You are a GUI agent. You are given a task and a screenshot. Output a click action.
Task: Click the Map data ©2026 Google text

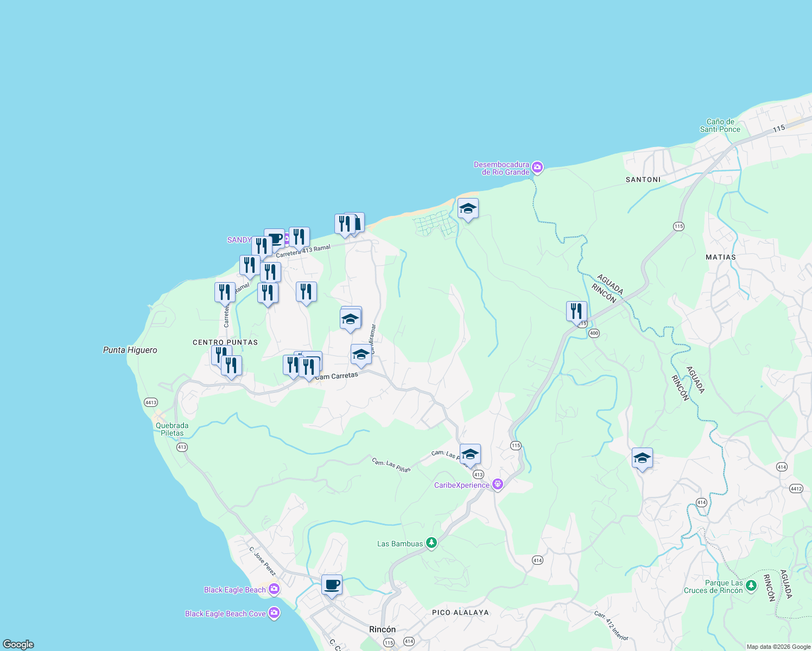(x=777, y=646)
